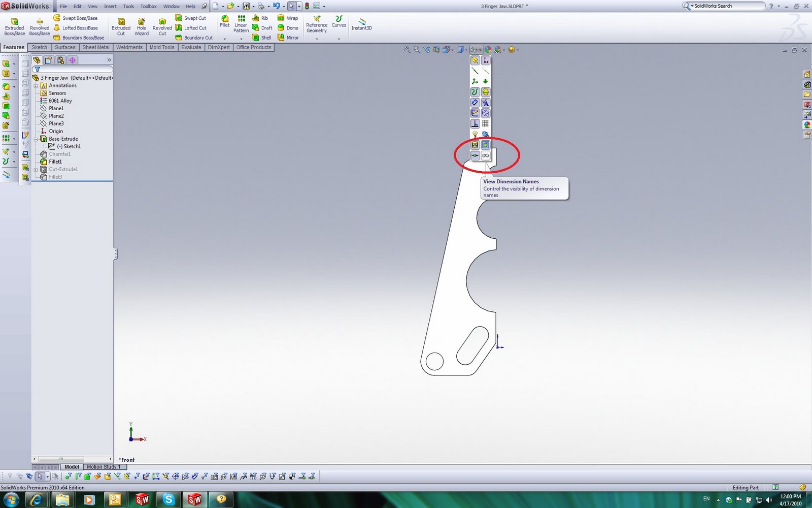Expand the FeatureManager panel chevron

click(x=109, y=60)
